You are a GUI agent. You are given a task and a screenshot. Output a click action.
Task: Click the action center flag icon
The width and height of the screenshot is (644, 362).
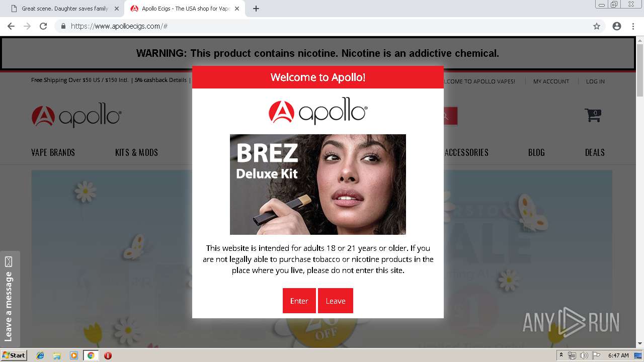[596, 355]
